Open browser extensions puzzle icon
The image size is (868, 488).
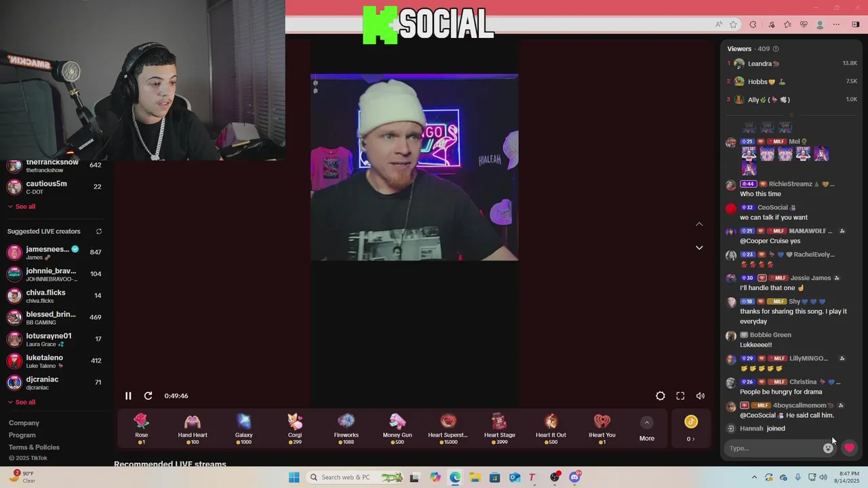753,24
